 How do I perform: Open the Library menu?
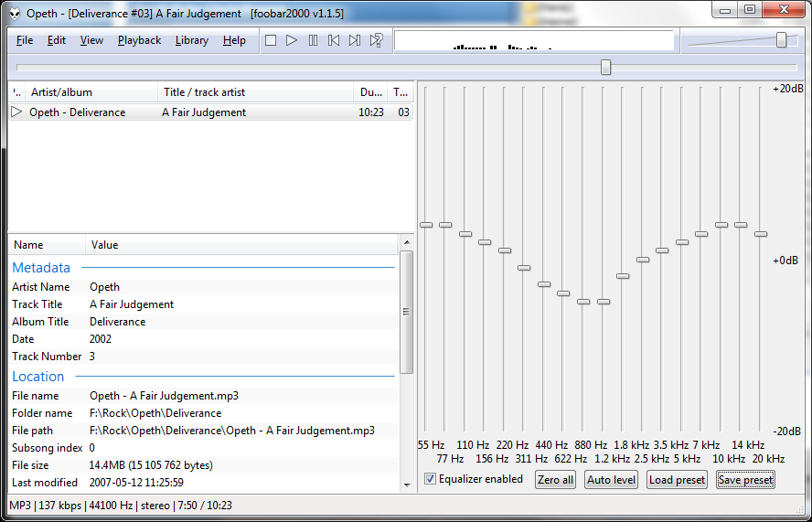point(192,40)
